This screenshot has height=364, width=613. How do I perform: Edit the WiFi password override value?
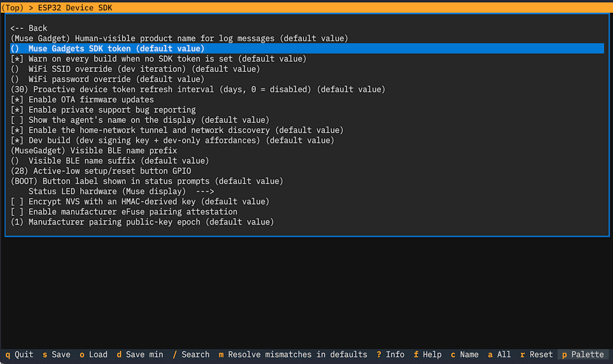coord(107,79)
